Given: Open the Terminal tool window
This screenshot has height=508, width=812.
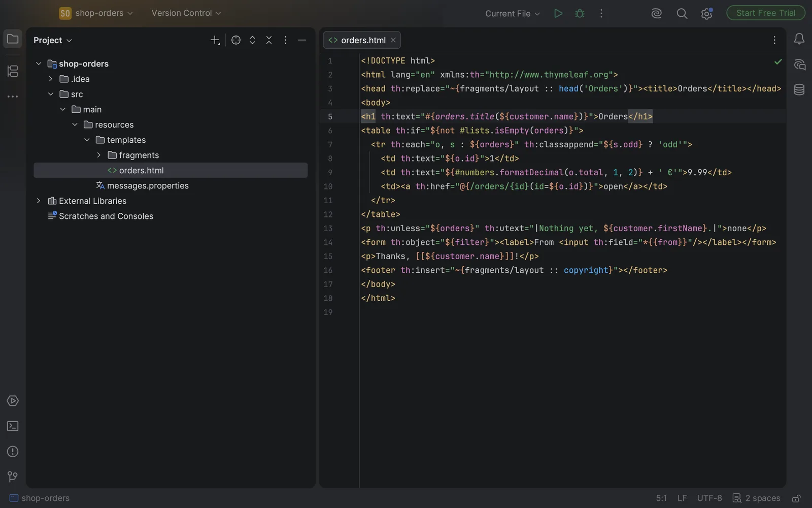Looking at the screenshot, I should (x=13, y=426).
